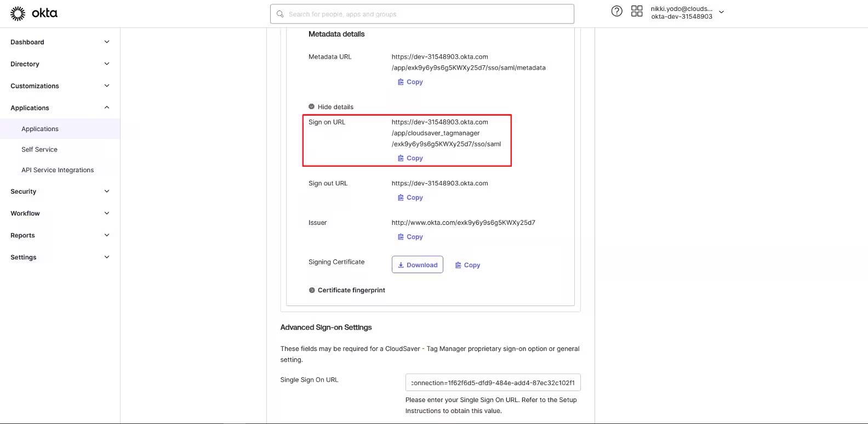Select Applications sub-item in sidebar
Screen dimensions: 868x424
[x=40, y=129]
